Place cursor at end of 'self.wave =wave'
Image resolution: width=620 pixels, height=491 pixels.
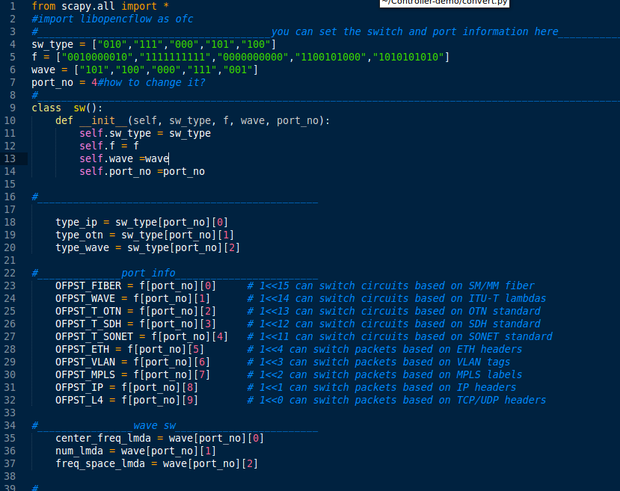click(x=169, y=159)
